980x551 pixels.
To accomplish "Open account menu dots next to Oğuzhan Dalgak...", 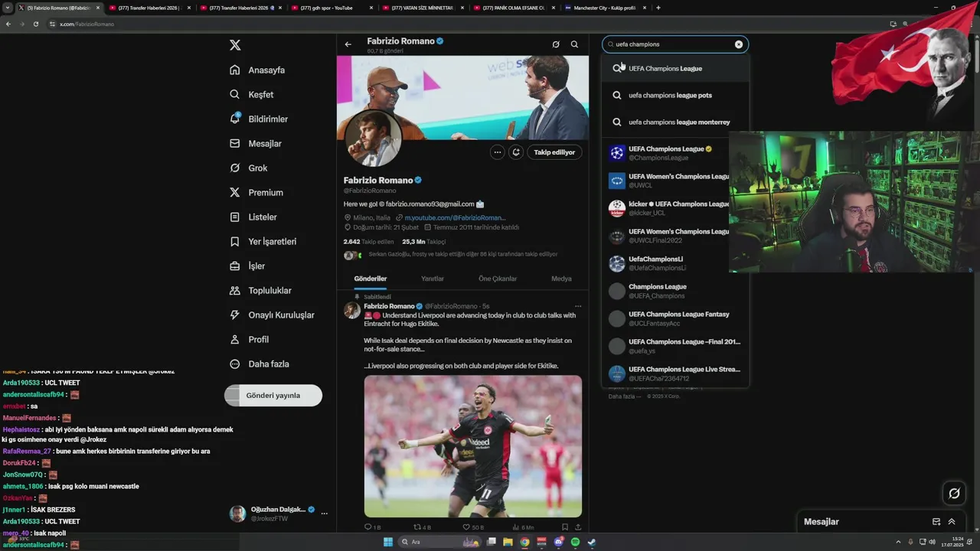I will (325, 514).
